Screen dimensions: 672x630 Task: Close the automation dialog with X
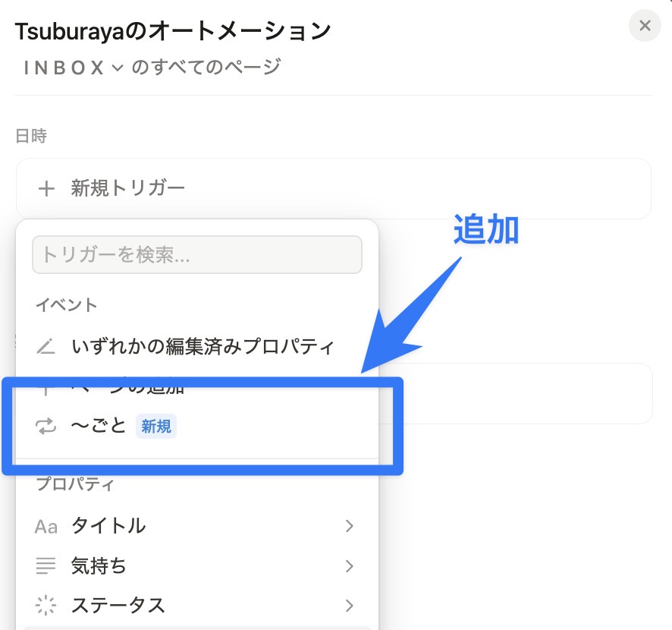(x=645, y=26)
